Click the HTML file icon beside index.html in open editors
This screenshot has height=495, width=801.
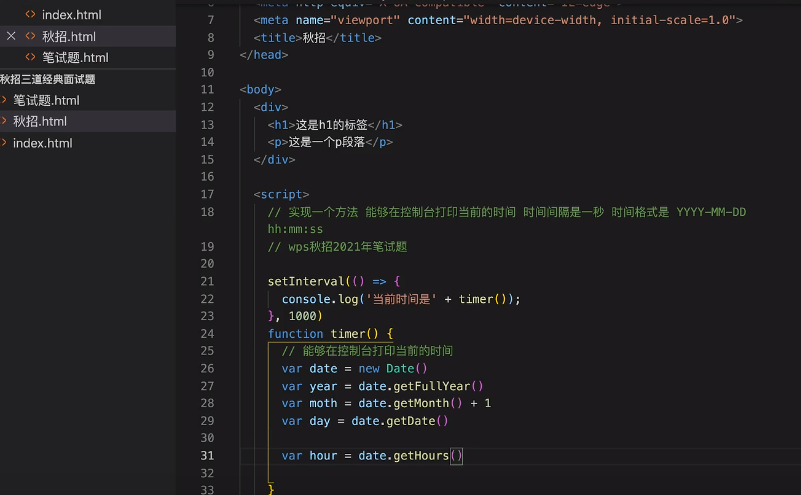pyautogui.click(x=31, y=14)
